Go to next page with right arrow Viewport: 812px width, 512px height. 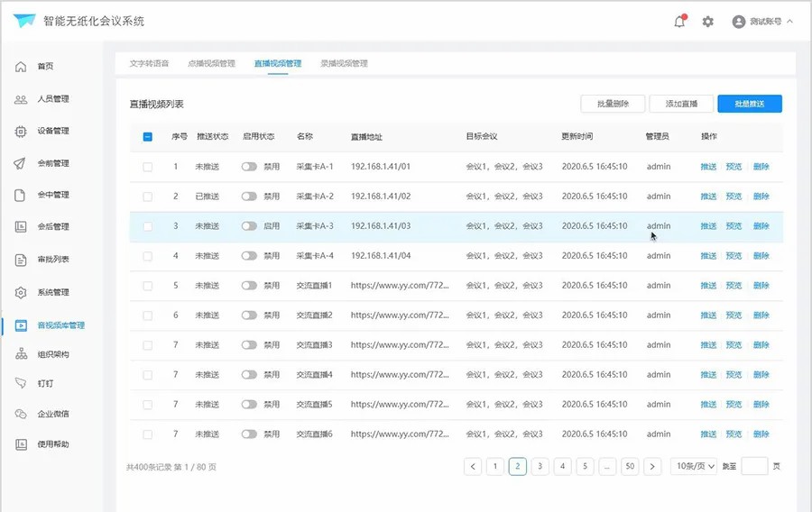[x=653, y=466]
